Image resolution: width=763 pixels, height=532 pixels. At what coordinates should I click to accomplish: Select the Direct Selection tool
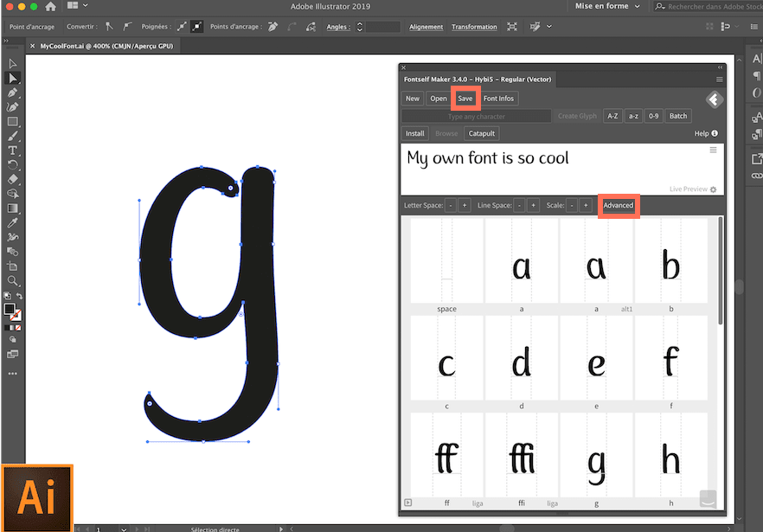(12, 77)
